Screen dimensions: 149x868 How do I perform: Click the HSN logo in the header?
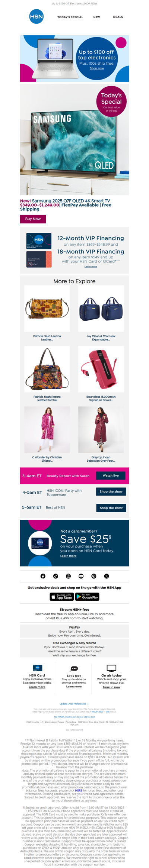click(37, 17)
